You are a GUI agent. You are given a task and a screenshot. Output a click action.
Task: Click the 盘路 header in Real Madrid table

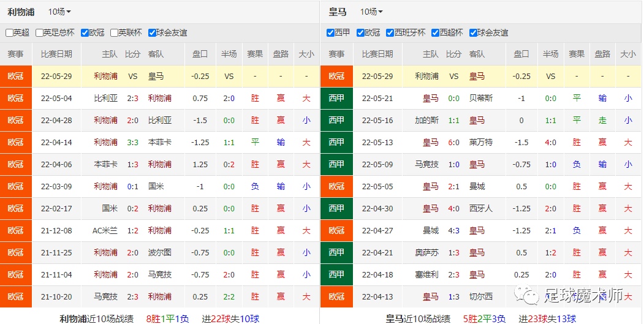pos(602,54)
